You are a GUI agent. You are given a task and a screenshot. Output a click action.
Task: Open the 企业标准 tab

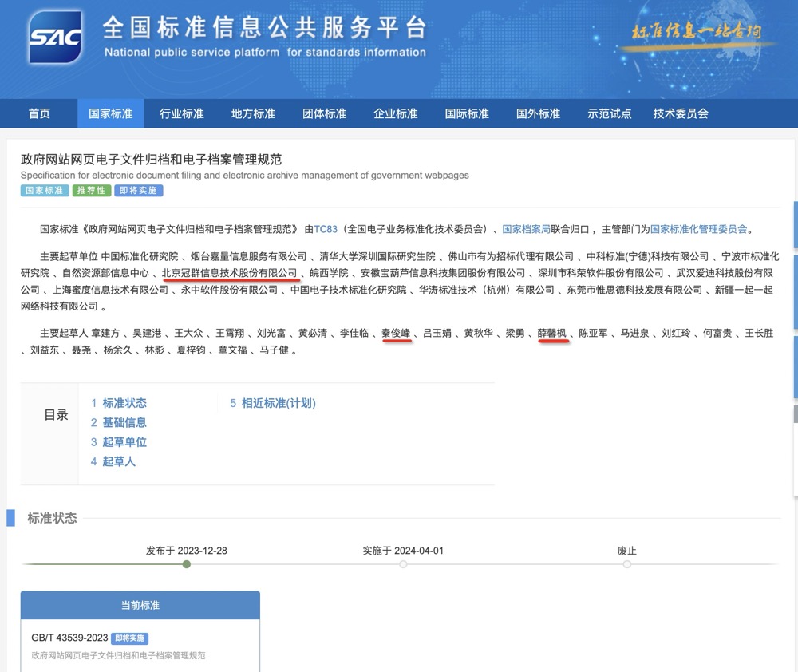(396, 113)
